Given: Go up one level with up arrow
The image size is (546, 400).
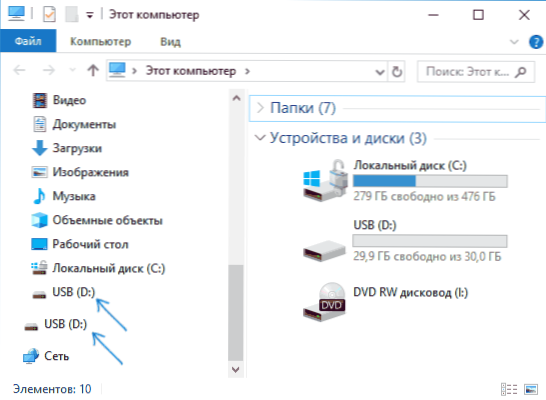Looking at the screenshot, I should click(x=93, y=71).
